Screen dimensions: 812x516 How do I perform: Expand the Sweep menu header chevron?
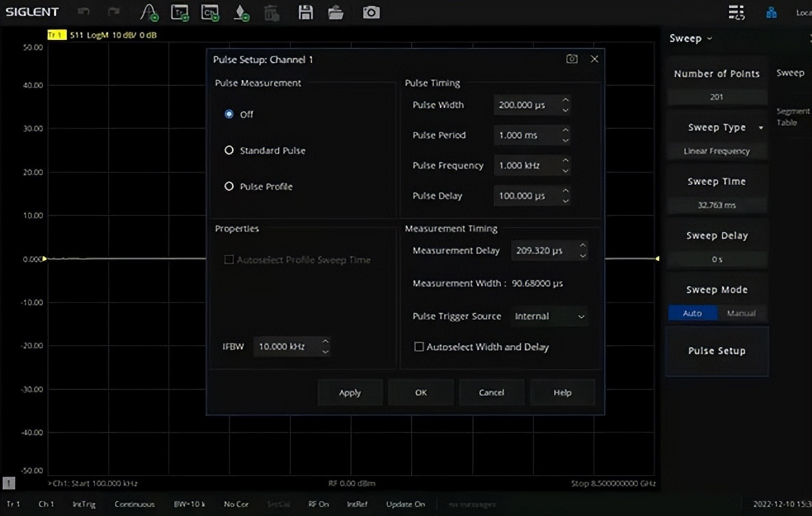(709, 39)
